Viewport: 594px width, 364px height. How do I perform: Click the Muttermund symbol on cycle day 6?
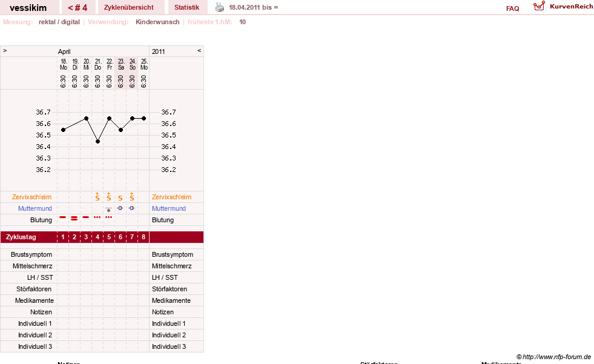coord(120,208)
